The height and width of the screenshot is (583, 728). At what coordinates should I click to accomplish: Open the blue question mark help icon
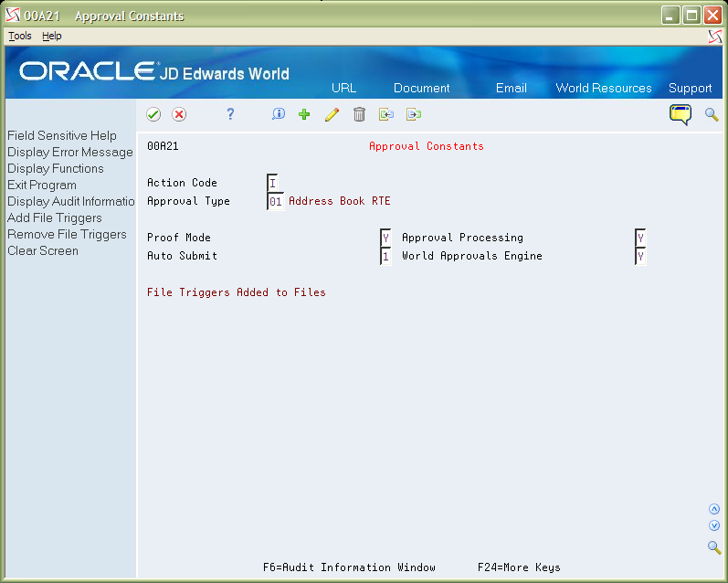click(x=230, y=114)
